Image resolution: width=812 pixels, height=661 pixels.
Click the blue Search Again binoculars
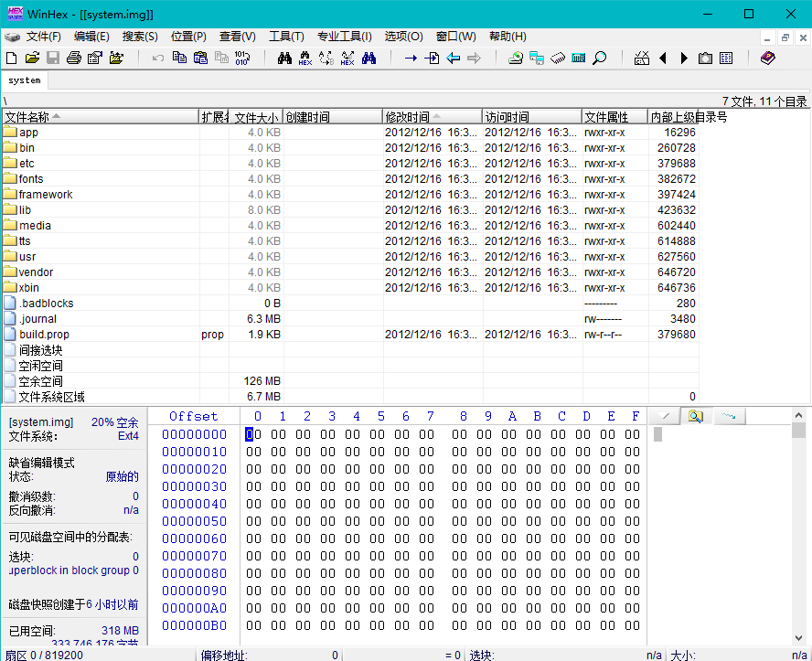(x=369, y=58)
